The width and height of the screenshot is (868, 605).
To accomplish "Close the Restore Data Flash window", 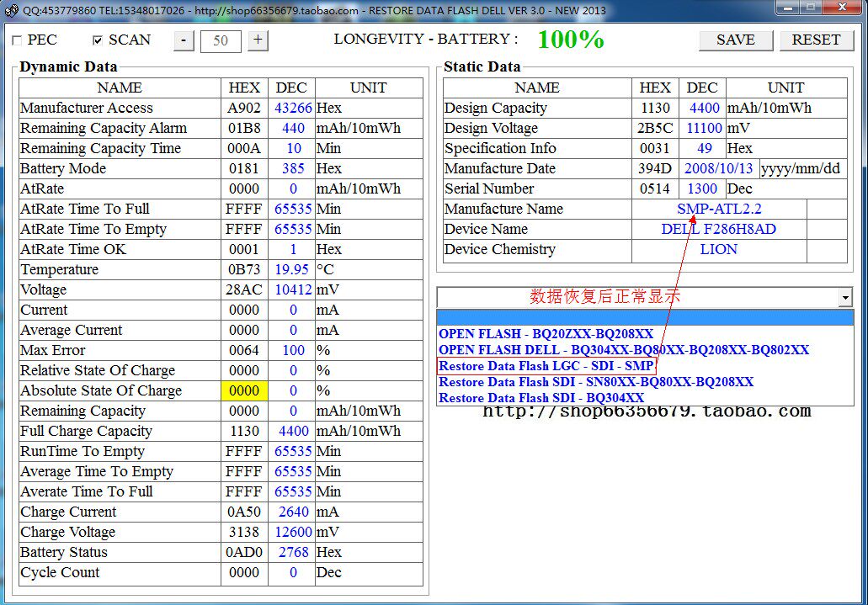I will (x=843, y=8).
